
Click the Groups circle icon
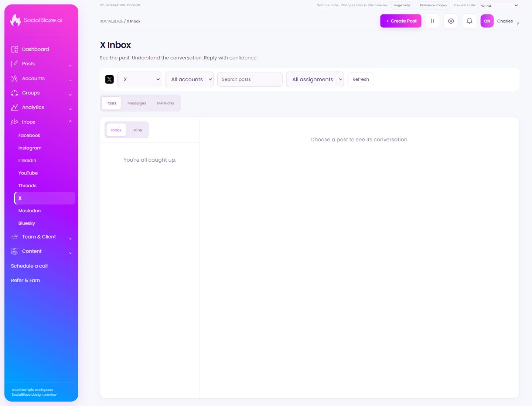coord(15,93)
